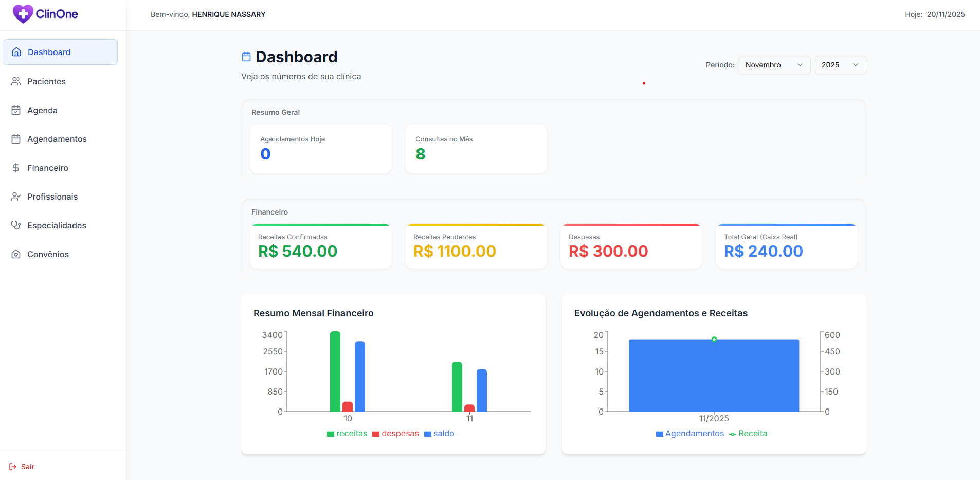Toggle the Receita line in evolution chart
Viewport: 980px width, 480px height.
pyautogui.click(x=748, y=434)
